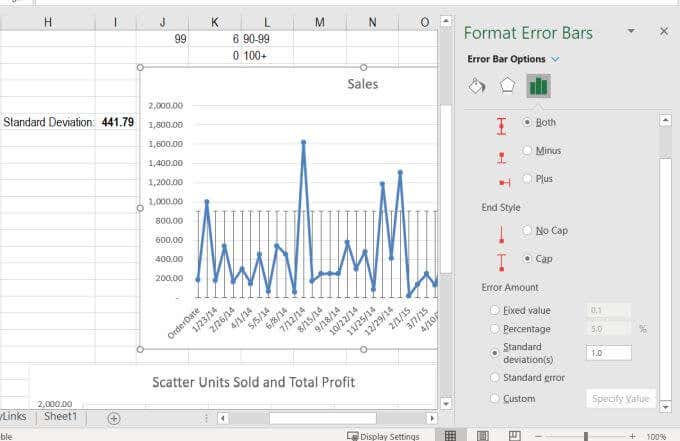
Task: Select column H header
Action: pyautogui.click(x=48, y=22)
